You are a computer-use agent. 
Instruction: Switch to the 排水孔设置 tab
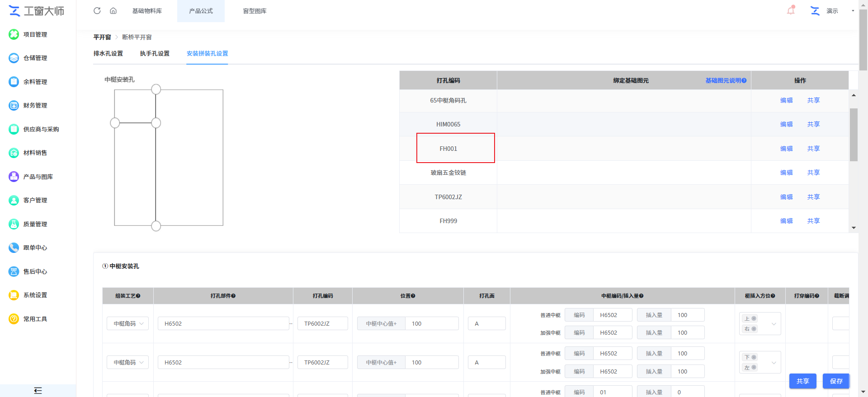[x=108, y=53]
